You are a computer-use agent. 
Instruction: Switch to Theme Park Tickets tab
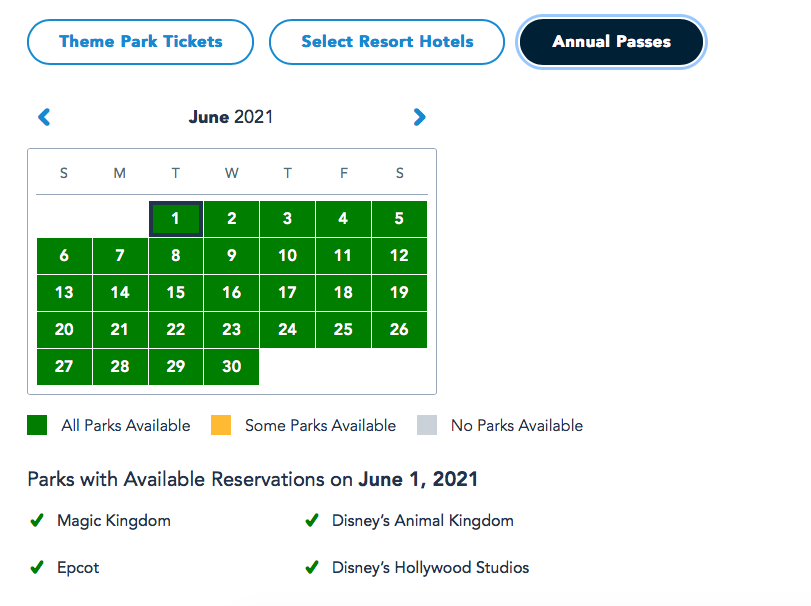point(141,42)
